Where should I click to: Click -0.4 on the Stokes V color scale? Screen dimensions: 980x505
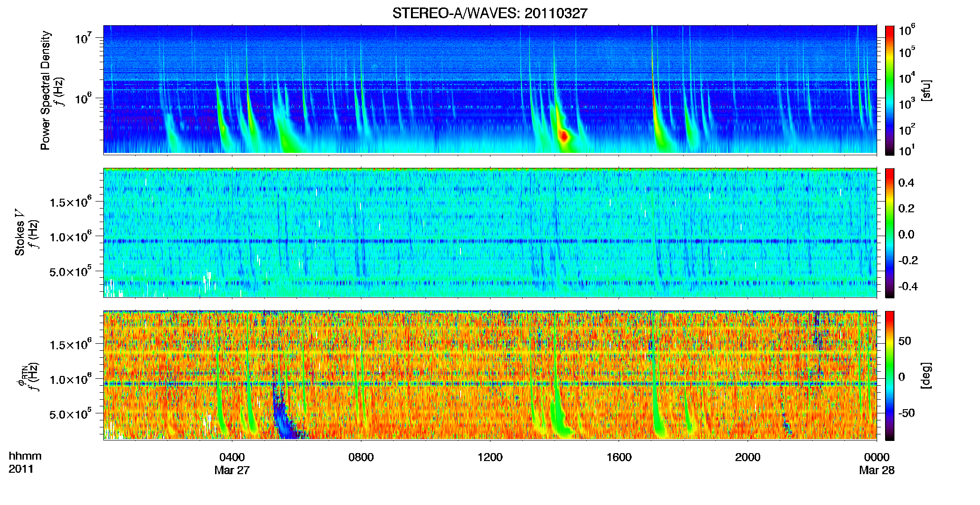(x=908, y=287)
